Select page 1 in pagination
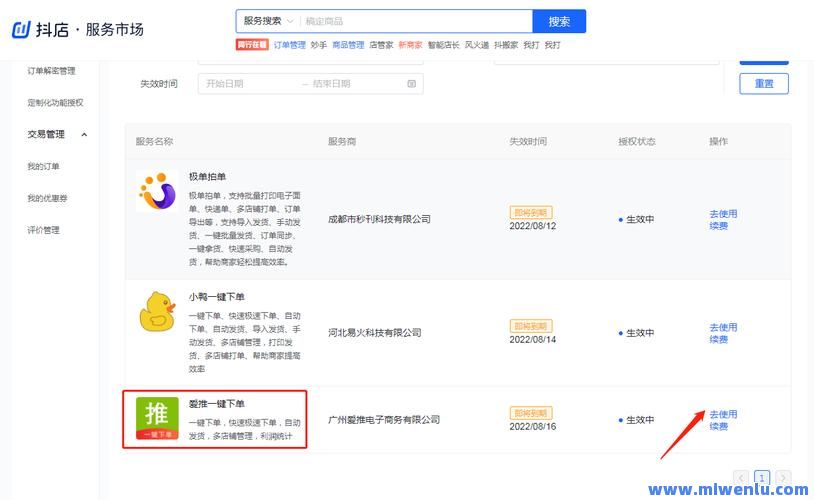The image size is (814, 500). tap(762, 477)
